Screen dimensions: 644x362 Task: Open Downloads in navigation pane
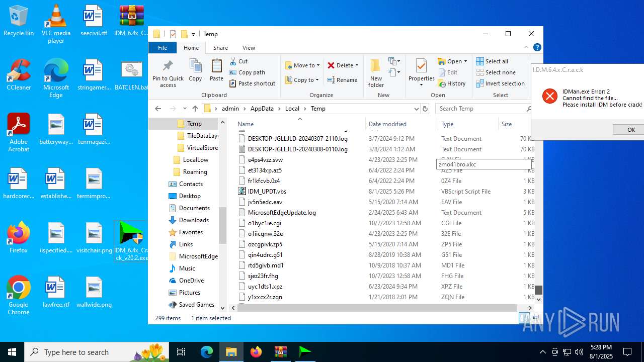(194, 220)
